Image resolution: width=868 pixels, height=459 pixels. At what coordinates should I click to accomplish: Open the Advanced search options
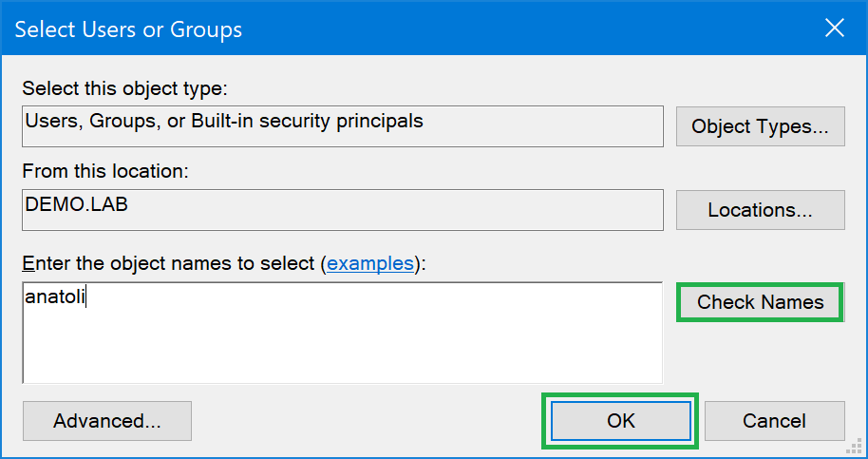tap(107, 421)
